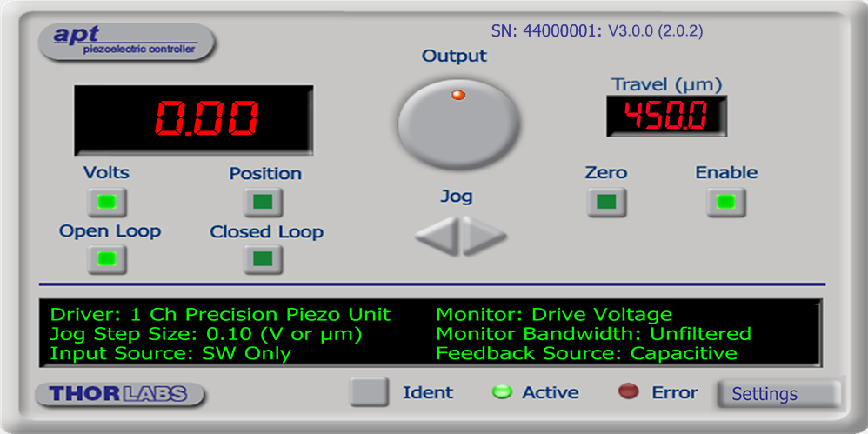Click the Ident button

pos(369,392)
